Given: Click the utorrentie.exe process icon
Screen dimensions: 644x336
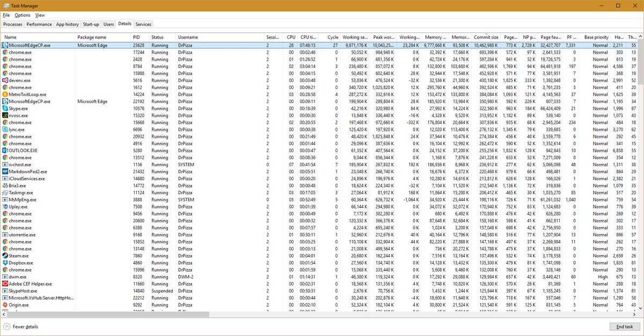Looking at the screenshot, I should click(x=5, y=235).
